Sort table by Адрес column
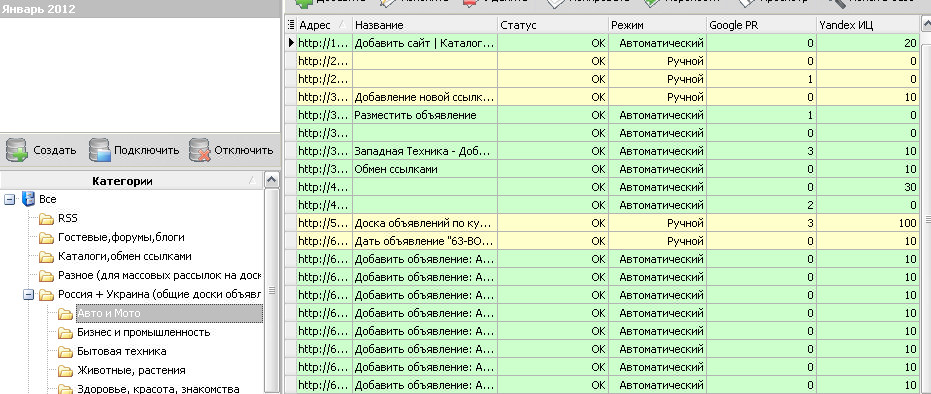This screenshot has width=931, height=394. point(324,25)
